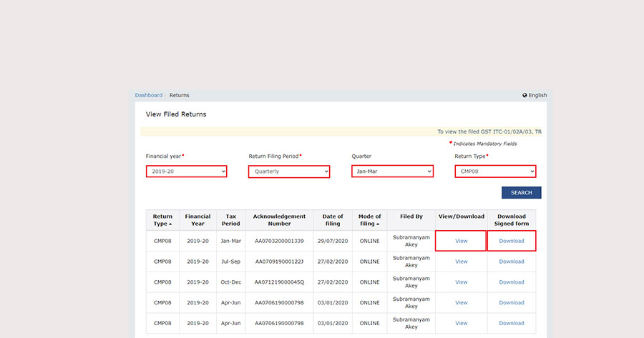Image resolution: width=644 pixels, height=338 pixels.
Task: Download signed form for the Jan-Mar return
Action: (512, 241)
